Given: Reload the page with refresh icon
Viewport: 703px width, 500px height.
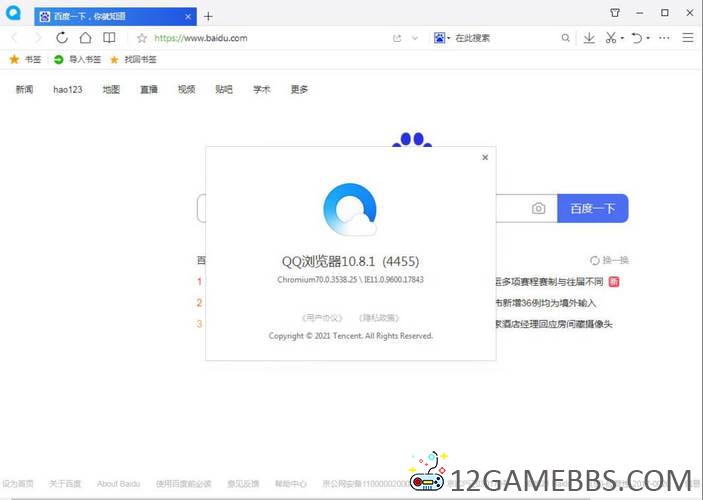Looking at the screenshot, I should [x=62, y=38].
